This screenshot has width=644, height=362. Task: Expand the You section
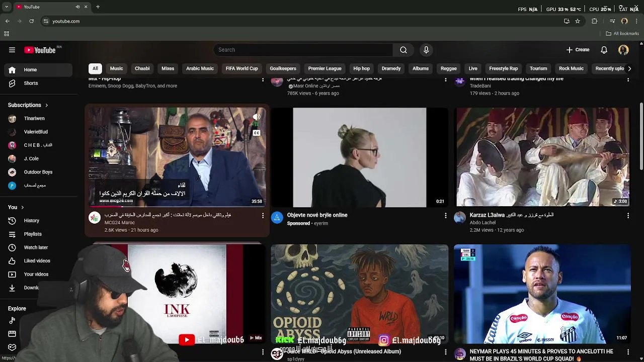tap(16, 207)
